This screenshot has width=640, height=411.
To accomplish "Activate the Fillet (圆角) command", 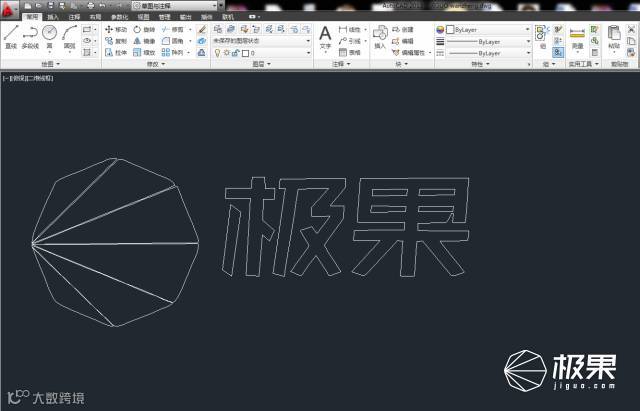I will coord(173,41).
